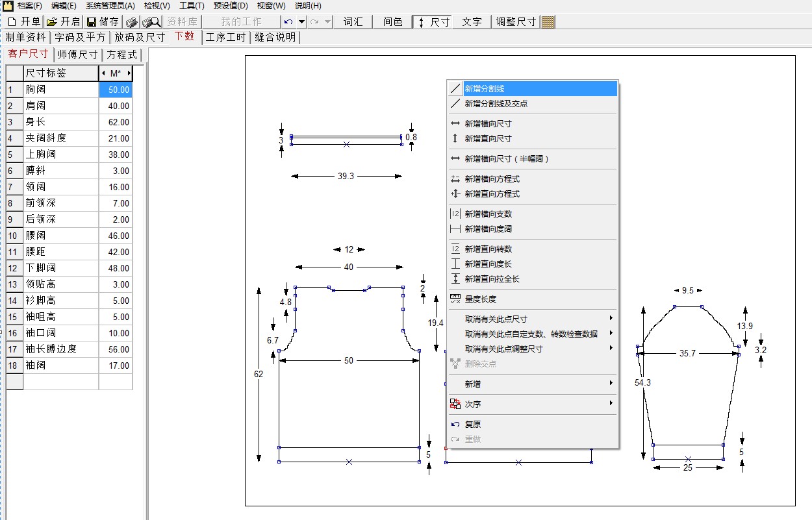Open the 预设值(D) menu
Viewport: 812px width, 520px height.
click(231, 6)
